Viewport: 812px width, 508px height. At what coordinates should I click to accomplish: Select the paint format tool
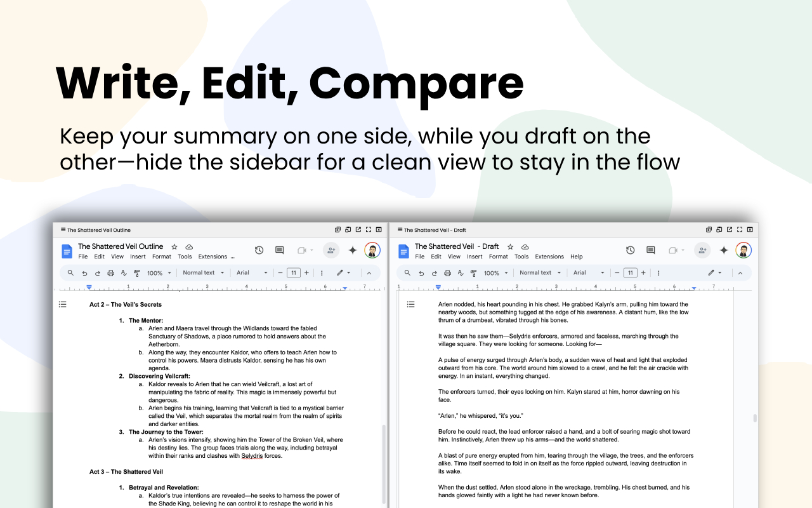click(137, 272)
